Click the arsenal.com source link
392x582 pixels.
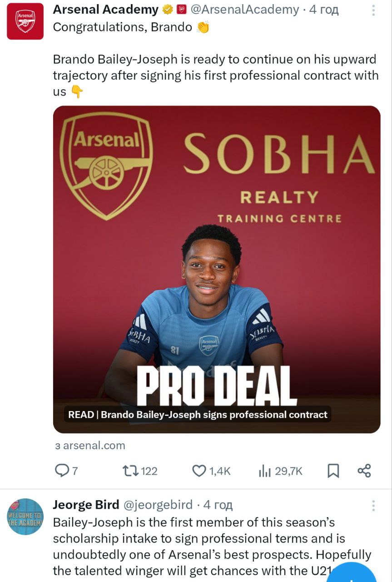click(90, 446)
